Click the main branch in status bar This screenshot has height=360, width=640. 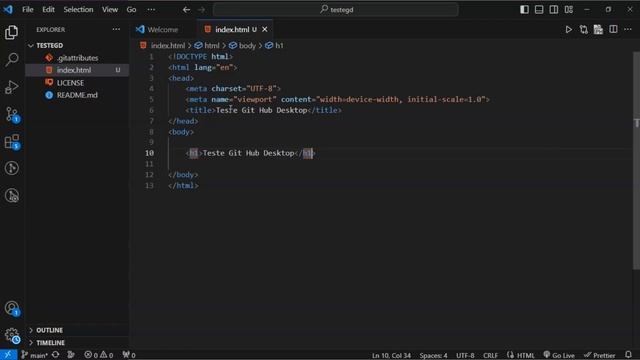[35, 355]
